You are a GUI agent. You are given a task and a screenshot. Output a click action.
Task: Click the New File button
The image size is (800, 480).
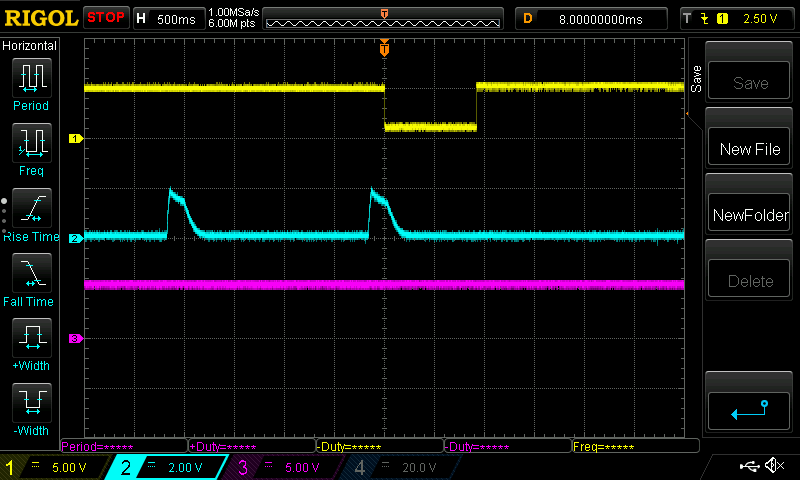749,147
